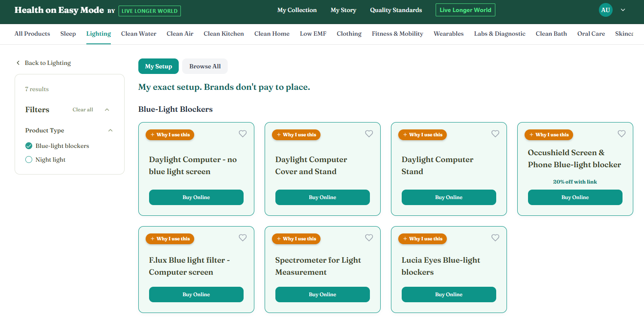
Task: Open 'Why I use this' on Lucia Eyes card
Action: click(x=422, y=239)
